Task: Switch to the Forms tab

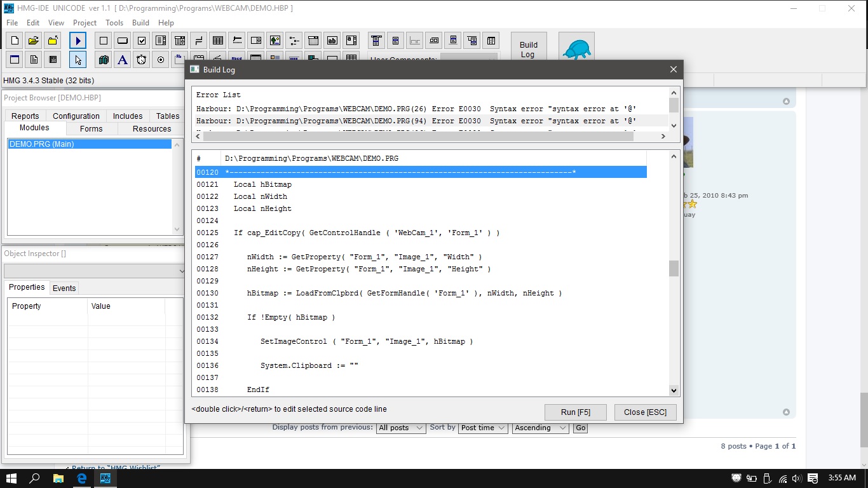Action: [x=91, y=128]
